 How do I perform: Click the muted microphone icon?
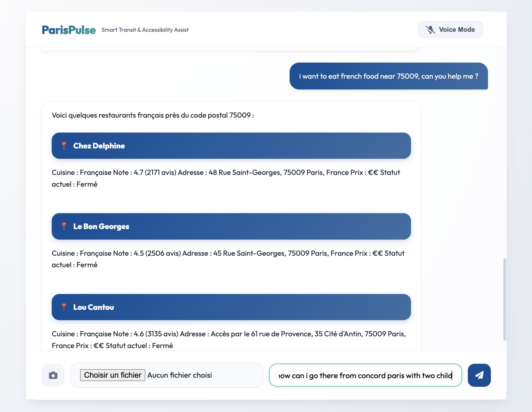click(430, 30)
